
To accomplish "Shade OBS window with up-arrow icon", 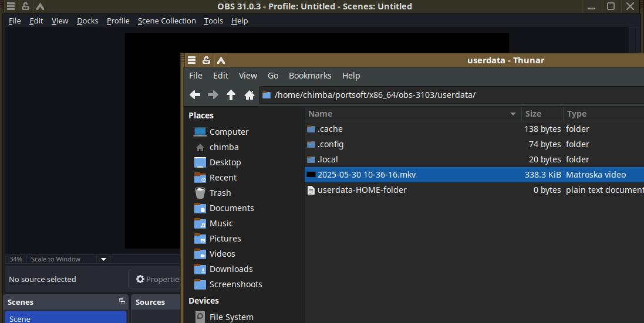I will point(41,6).
